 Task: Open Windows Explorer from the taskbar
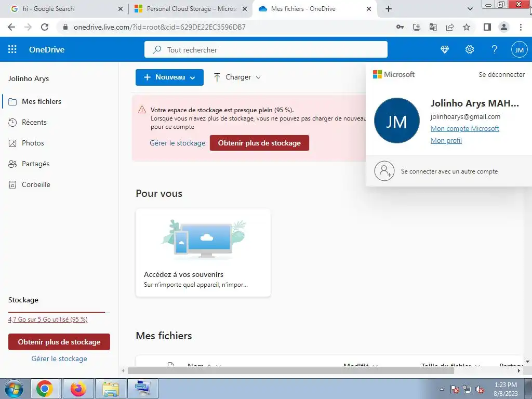tap(111, 389)
